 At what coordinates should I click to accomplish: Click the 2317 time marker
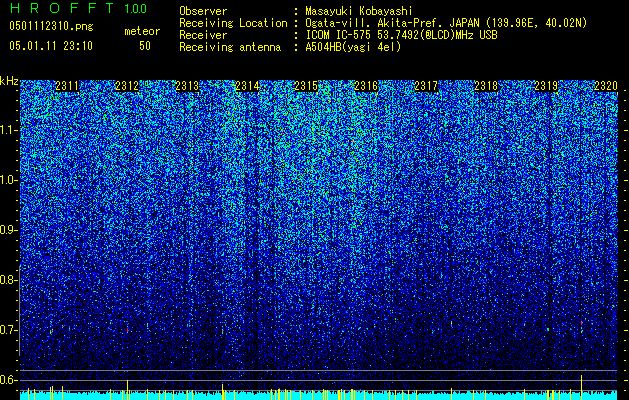click(426, 86)
